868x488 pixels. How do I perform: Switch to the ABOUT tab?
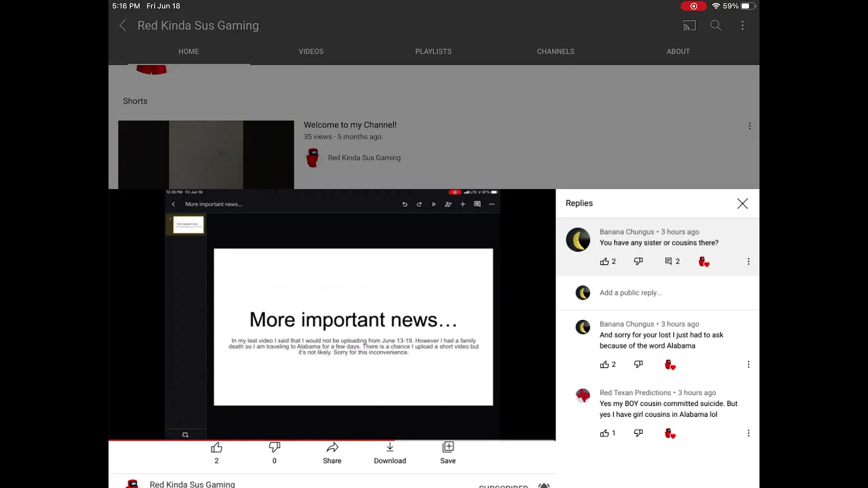(678, 52)
